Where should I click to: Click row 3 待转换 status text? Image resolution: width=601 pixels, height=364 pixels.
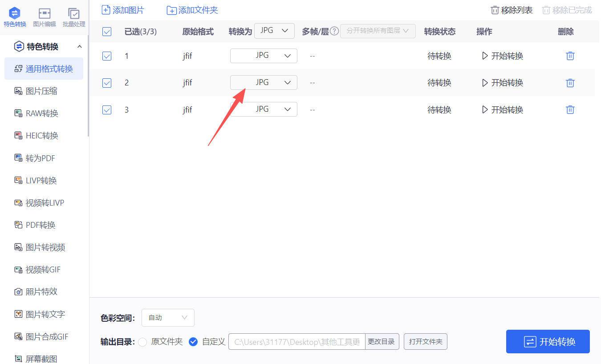pos(439,109)
